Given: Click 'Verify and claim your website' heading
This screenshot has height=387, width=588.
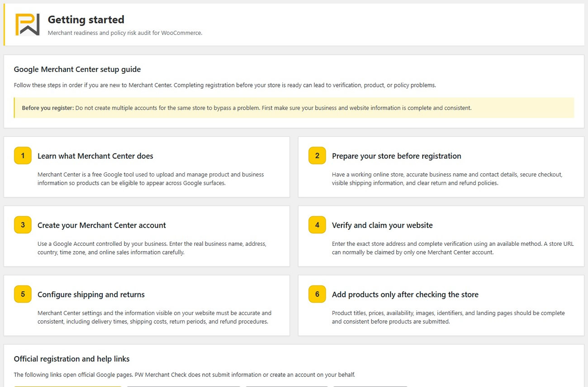Looking at the screenshot, I should 382,225.
